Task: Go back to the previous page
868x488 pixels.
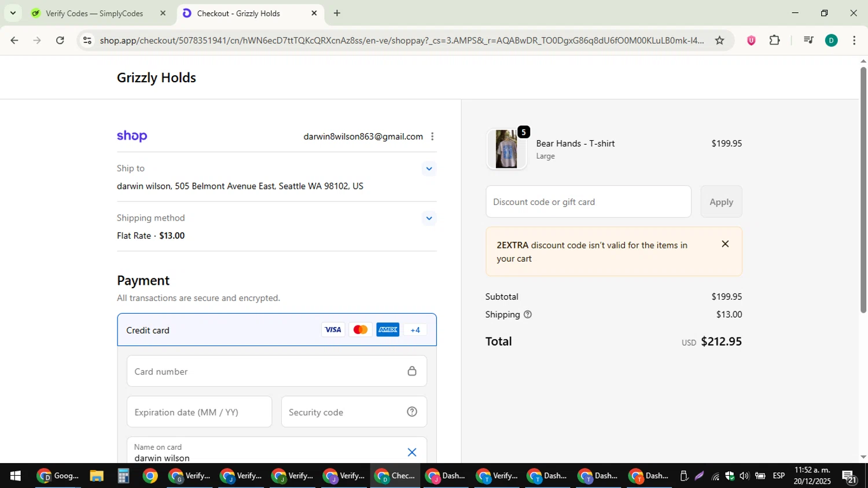Action: click(14, 41)
